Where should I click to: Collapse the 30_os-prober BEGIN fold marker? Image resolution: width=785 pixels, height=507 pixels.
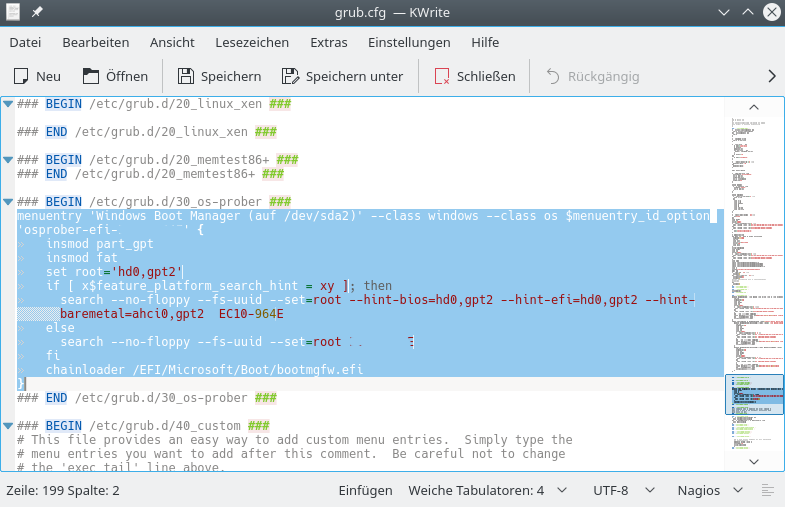pos(8,202)
